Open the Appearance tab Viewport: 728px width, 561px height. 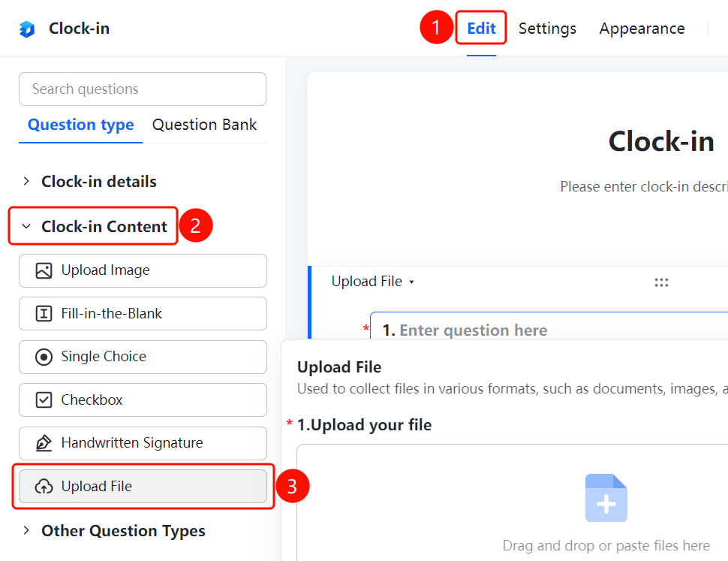click(x=642, y=29)
